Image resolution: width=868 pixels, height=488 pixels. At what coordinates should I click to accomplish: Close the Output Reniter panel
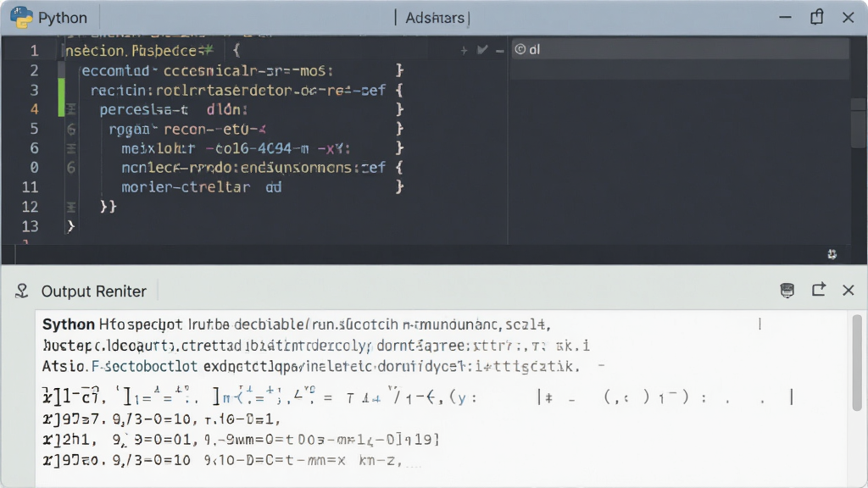coord(848,290)
